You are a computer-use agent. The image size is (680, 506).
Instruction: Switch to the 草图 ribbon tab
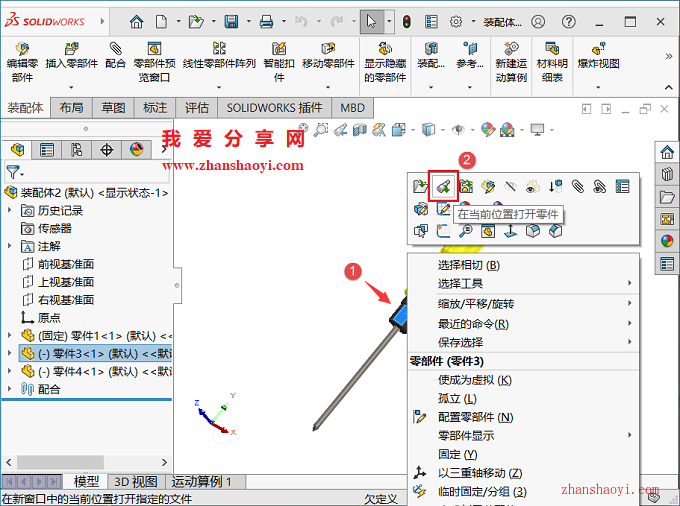coord(113,108)
